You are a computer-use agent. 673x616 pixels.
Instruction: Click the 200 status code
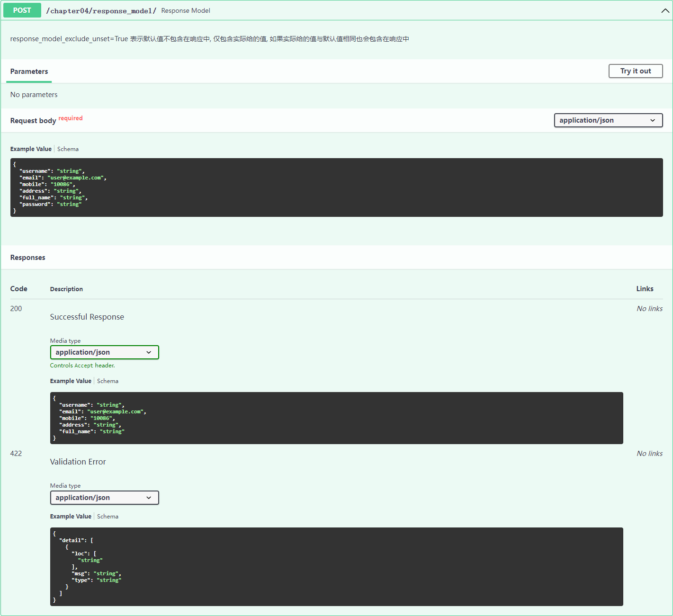point(16,308)
